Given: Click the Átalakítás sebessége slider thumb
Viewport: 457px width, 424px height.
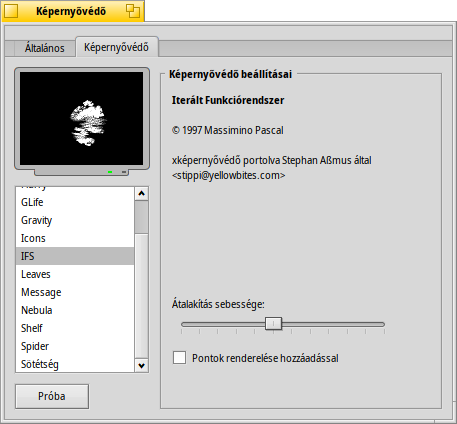Looking at the screenshot, I should [273, 324].
